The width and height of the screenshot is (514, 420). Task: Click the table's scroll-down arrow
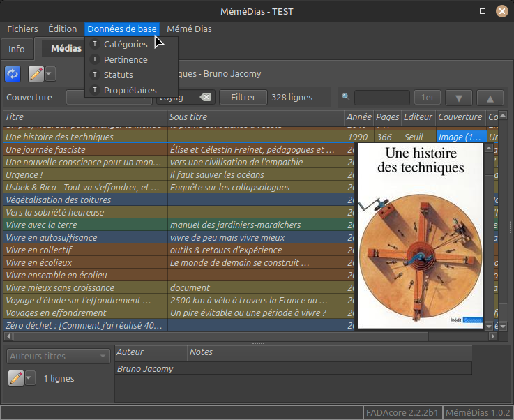coord(503,327)
